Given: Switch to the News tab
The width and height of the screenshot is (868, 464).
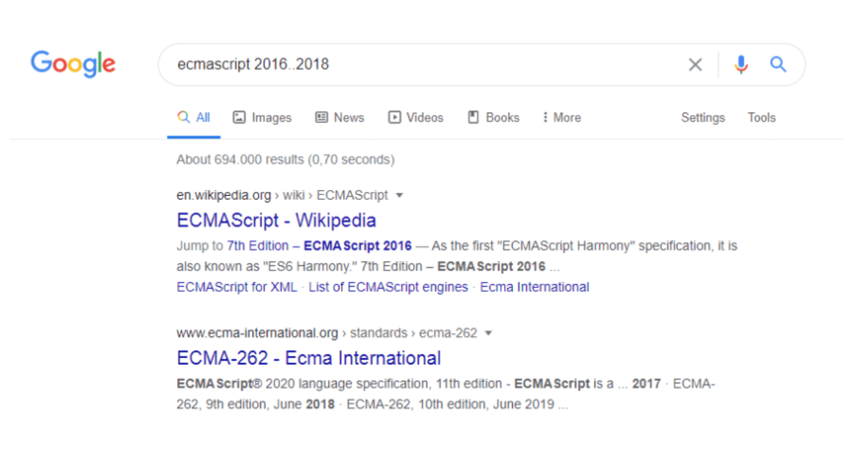Looking at the screenshot, I should click(x=340, y=118).
